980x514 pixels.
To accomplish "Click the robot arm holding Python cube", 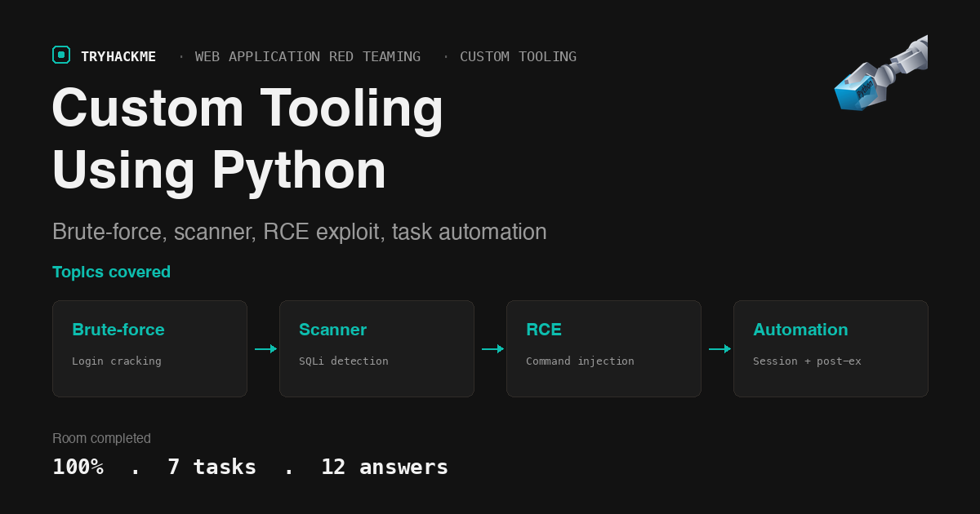I will coord(881,73).
